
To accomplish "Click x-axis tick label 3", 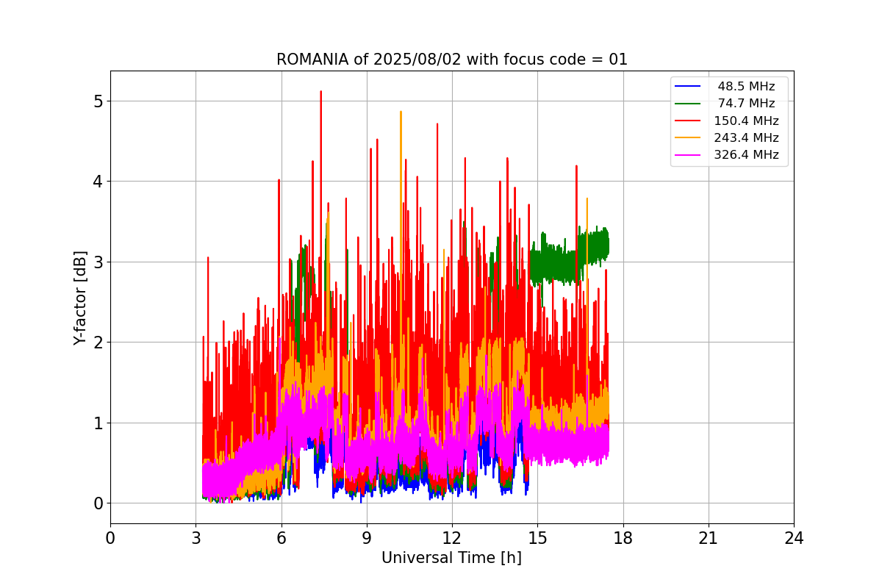I will (196, 538).
